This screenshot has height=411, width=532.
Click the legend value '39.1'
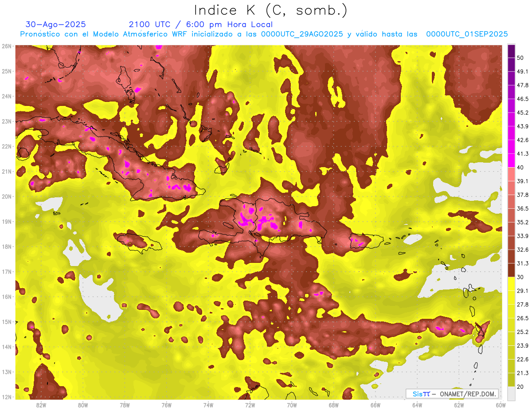pos(522,181)
